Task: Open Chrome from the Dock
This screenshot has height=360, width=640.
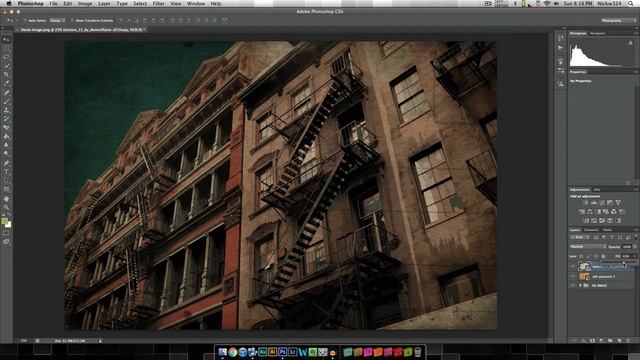Action: click(x=233, y=352)
